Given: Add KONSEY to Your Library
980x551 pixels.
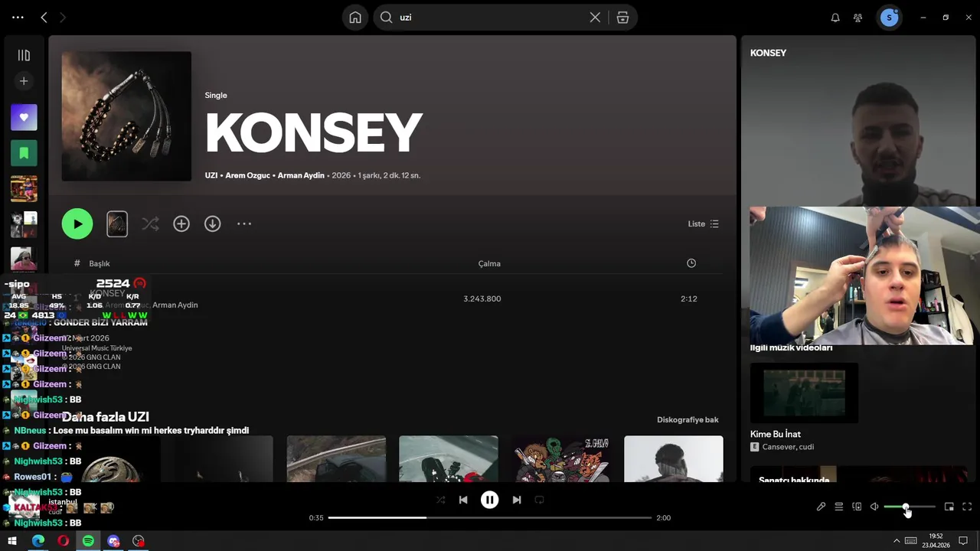Looking at the screenshot, I should point(181,223).
